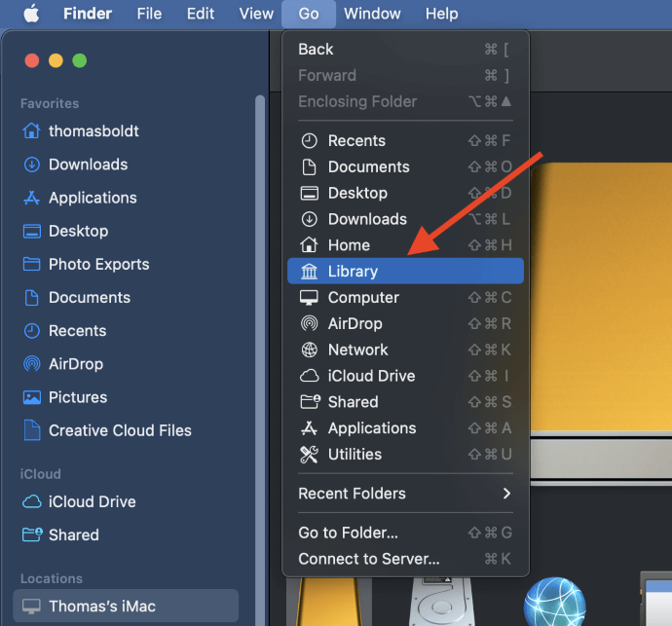Click the sidebar vertical scrollbar

(260, 360)
